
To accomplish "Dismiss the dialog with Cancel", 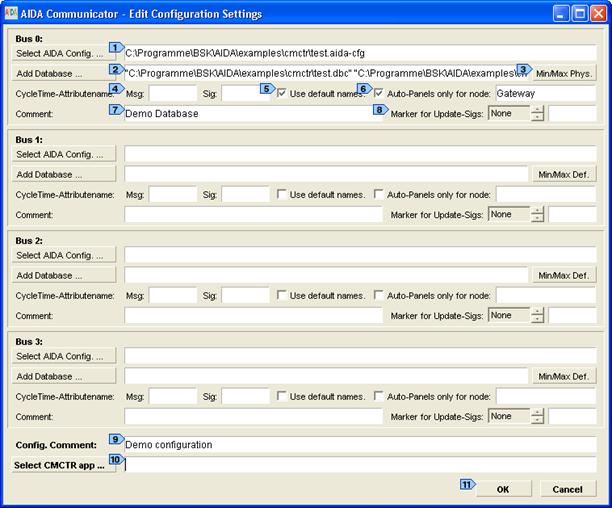I will [x=568, y=489].
